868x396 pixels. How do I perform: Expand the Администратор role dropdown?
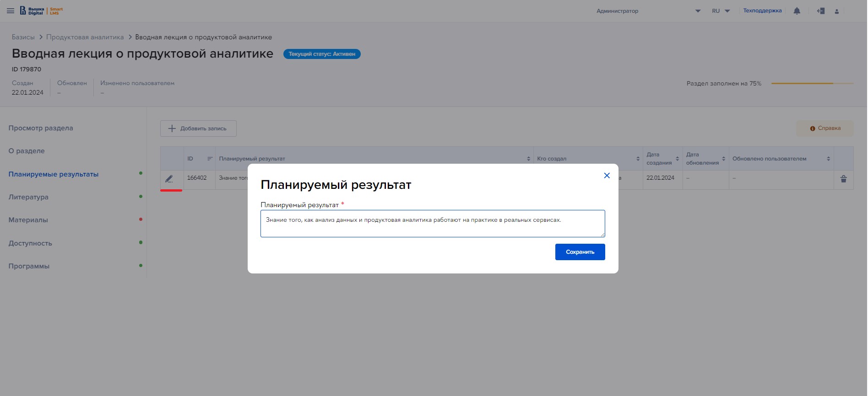[698, 11]
